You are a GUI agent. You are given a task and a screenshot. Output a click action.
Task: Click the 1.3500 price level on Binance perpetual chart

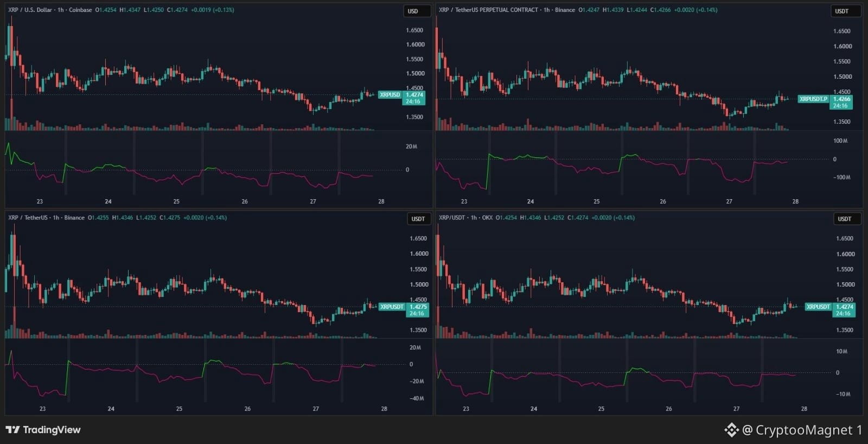point(842,122)
